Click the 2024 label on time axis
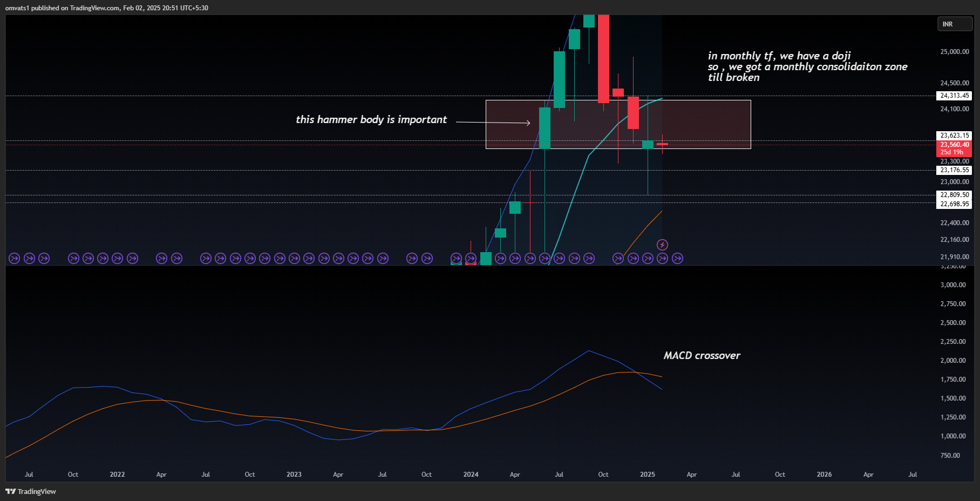980x501 pixels. 471,475
